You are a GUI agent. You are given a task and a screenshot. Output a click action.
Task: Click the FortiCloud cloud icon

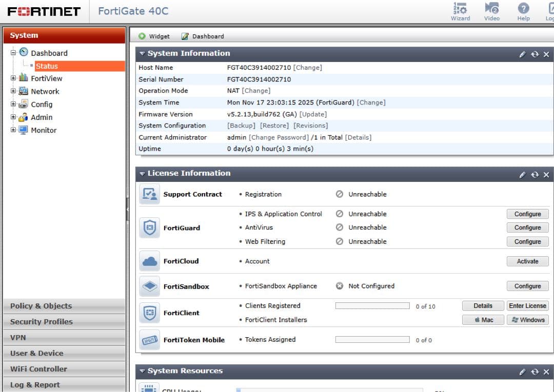click(150, 261)
